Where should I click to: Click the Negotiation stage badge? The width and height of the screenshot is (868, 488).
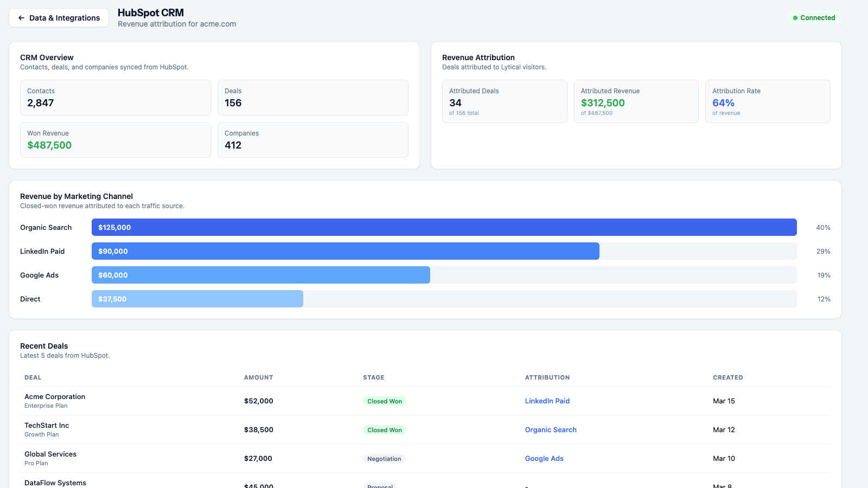coord(384,459)
